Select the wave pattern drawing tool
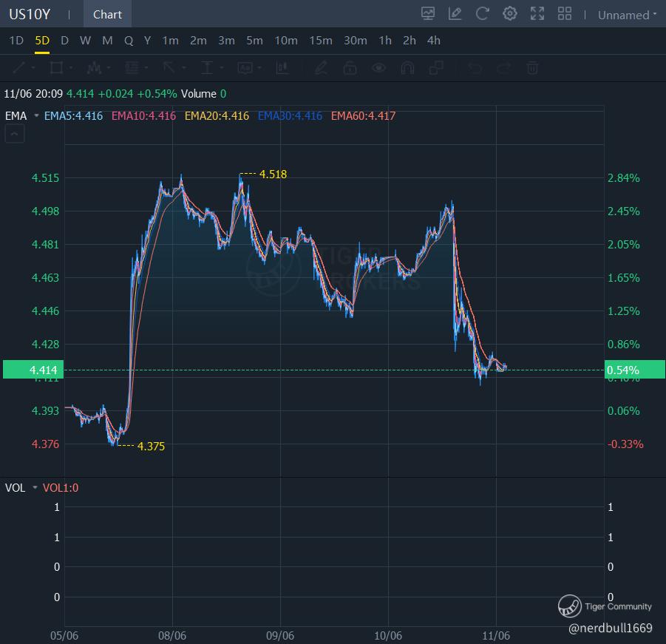The image size is (666, 644). coord(94,67)
